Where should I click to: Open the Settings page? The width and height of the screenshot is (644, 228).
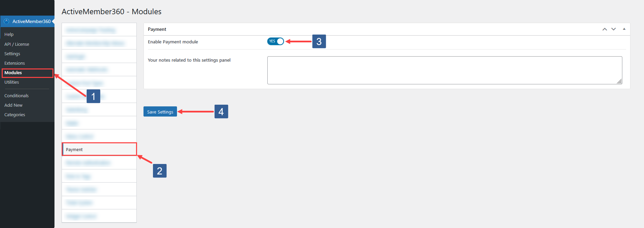12,54
